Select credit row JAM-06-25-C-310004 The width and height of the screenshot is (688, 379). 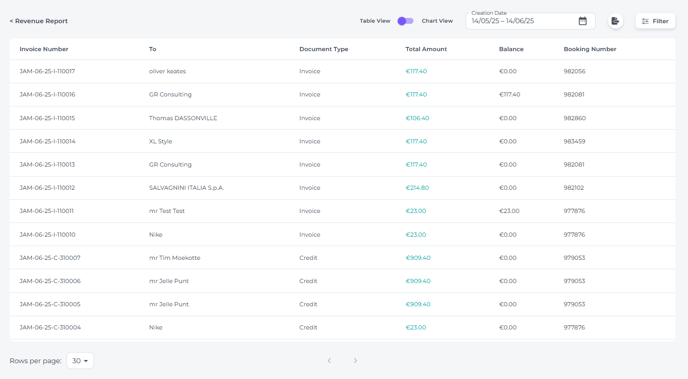point(342,327)
